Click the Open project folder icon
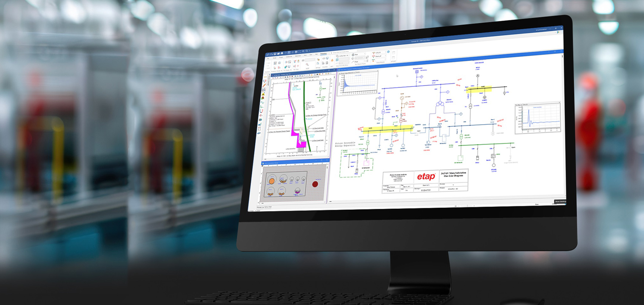644x305 pixels. (278, 54)
